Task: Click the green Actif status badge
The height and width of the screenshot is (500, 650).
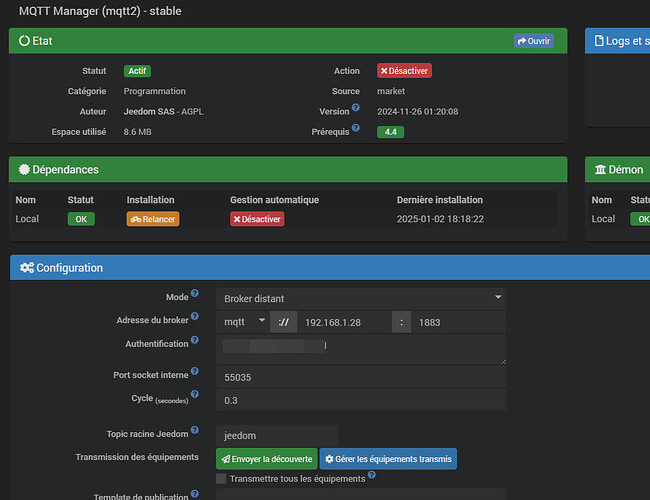Action: pos(137,71)
